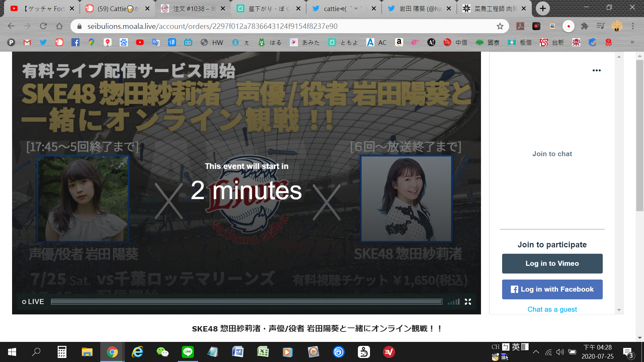
Task: Go back to previous page
Action: (11, 26)
